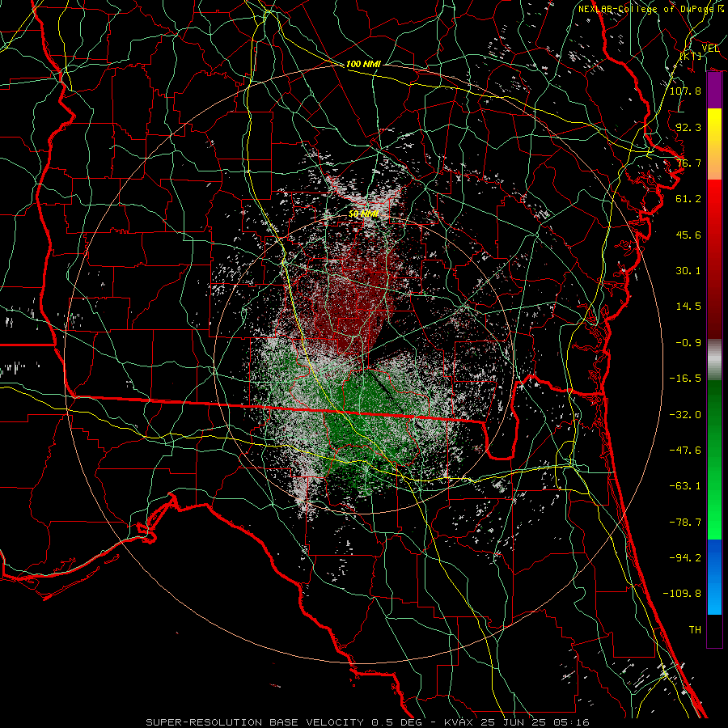Click the yellow-orange segment of the velocity color bar
The width and height of the screenshot is (728, 728).
pos(714,144)
